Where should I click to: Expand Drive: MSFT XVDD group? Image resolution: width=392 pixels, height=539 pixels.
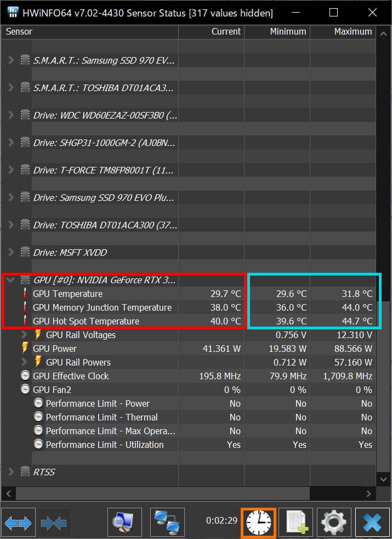tap(11, 252)
